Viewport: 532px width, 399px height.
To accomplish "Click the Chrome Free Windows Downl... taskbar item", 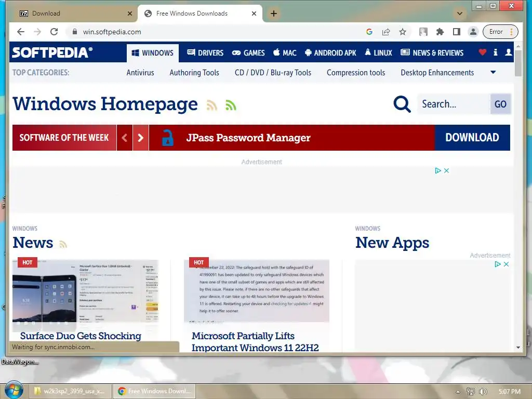I will 154,391.
